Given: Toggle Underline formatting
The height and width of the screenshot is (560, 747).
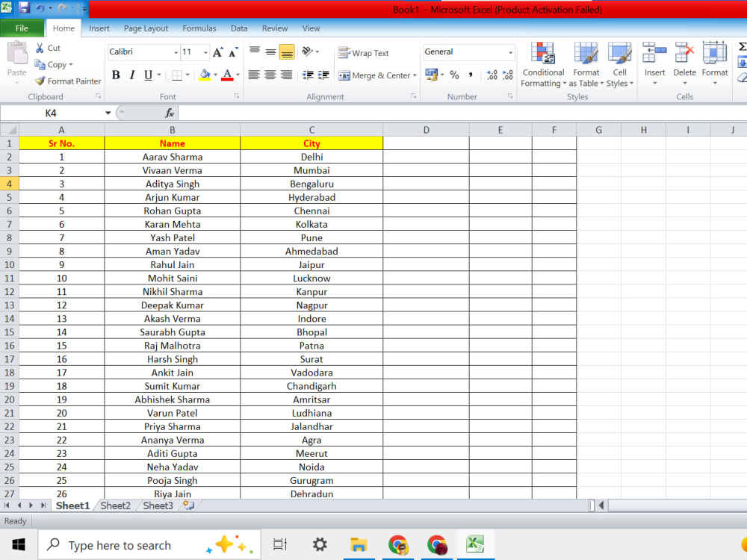Looking at the screenshot, I should coord(148,75).
